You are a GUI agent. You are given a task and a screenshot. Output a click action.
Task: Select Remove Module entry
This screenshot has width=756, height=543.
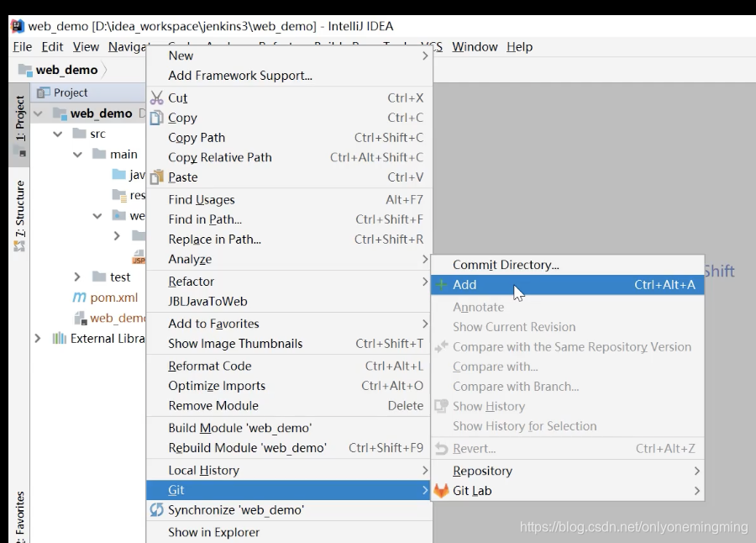click(289, 406)
